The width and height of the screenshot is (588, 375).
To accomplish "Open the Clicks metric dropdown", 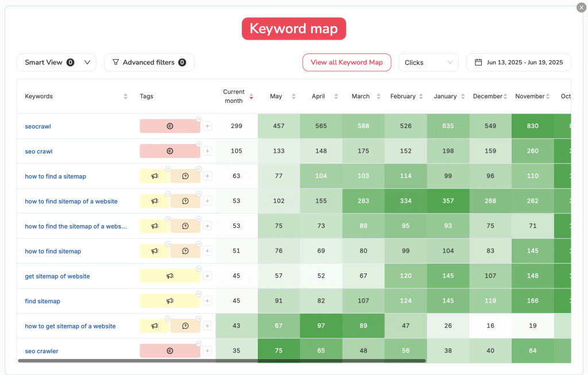I will point(428,62).
